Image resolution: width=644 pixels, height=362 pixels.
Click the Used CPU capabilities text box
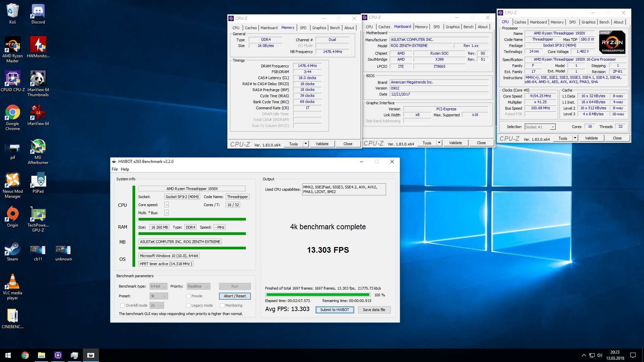[x=344, y=189]
